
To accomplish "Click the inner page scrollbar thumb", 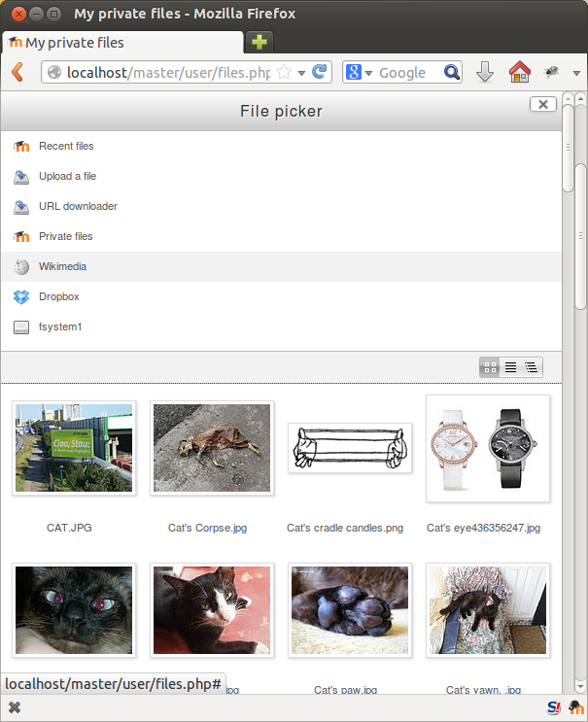I will pos(568,148).
